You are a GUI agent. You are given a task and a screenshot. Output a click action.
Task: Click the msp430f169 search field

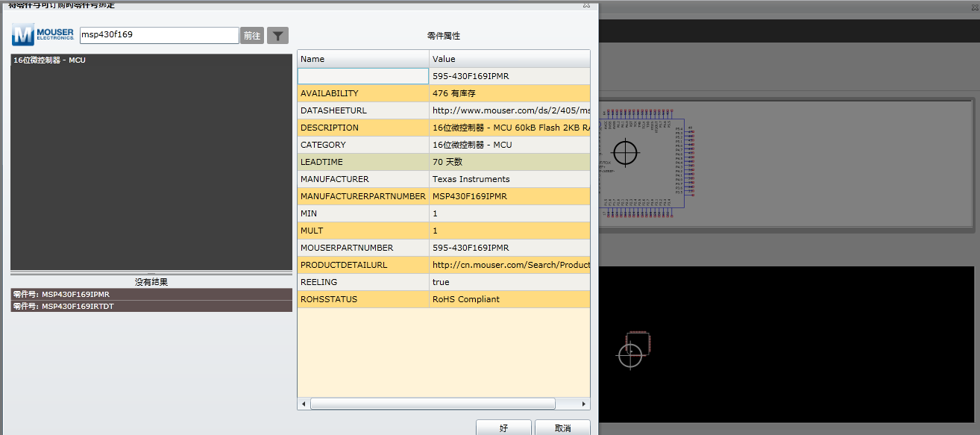[x=159, y=35]
